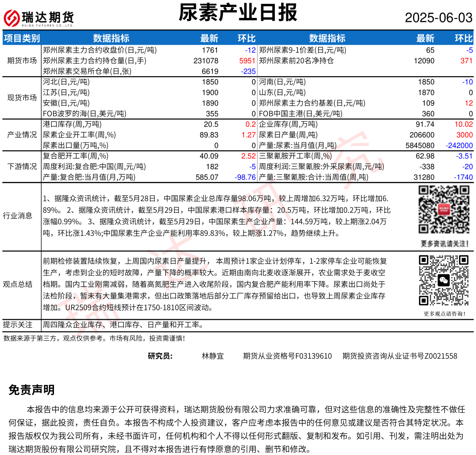The width and height of the screenshot is (476, 455).
Task: Click the 观点总结 section label
Action: click(18, 285)
